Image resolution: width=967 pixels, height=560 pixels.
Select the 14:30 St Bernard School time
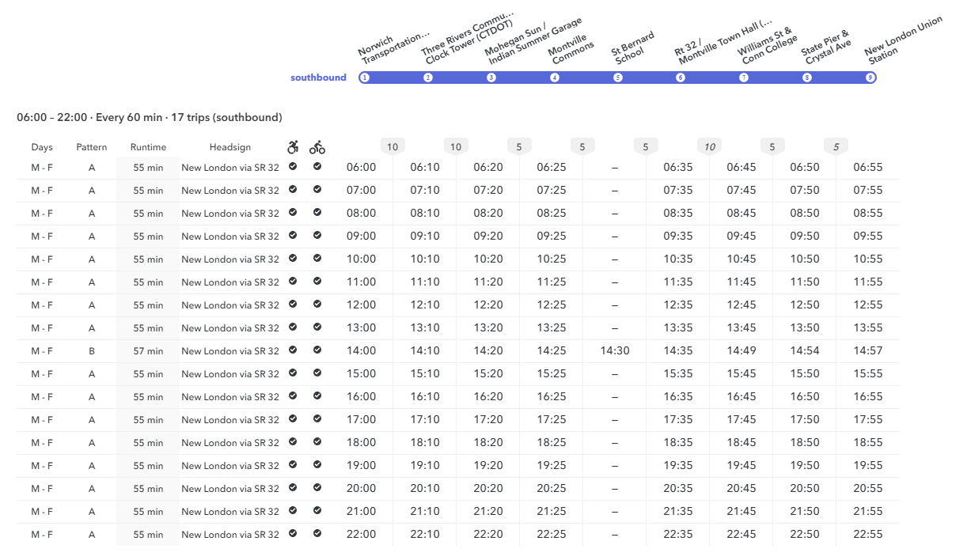click(x=615, y=350)
